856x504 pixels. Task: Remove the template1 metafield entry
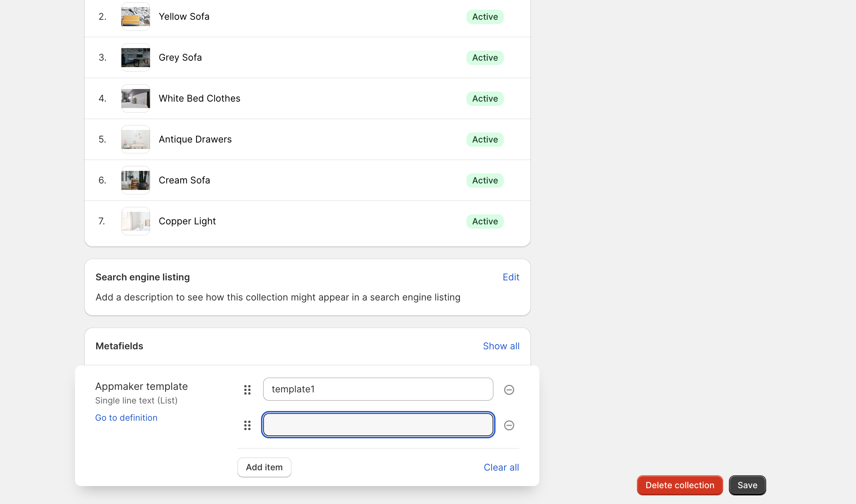pyautogui.click(x=509, y=389)
